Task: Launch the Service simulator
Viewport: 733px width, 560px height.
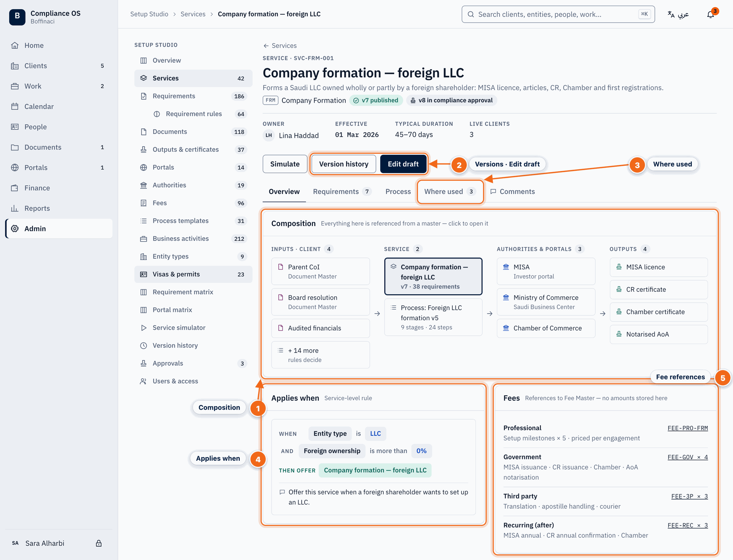Action: [193, 327]
